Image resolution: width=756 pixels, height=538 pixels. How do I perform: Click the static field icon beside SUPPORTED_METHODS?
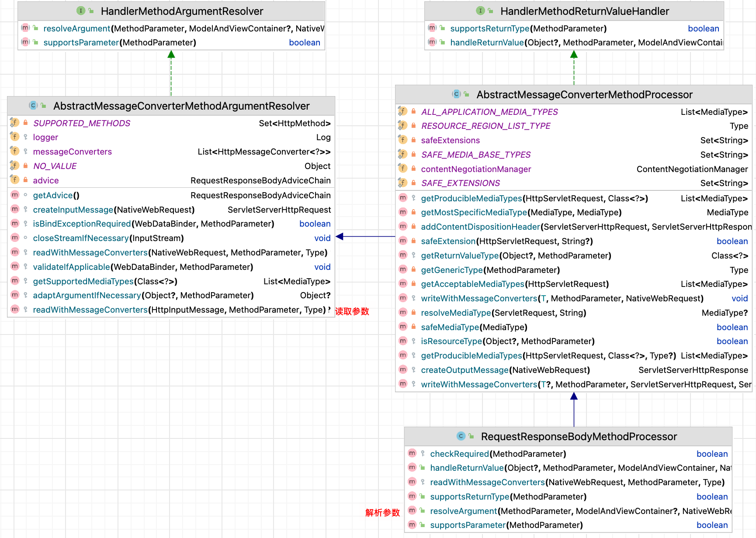[x=14, y=122]
